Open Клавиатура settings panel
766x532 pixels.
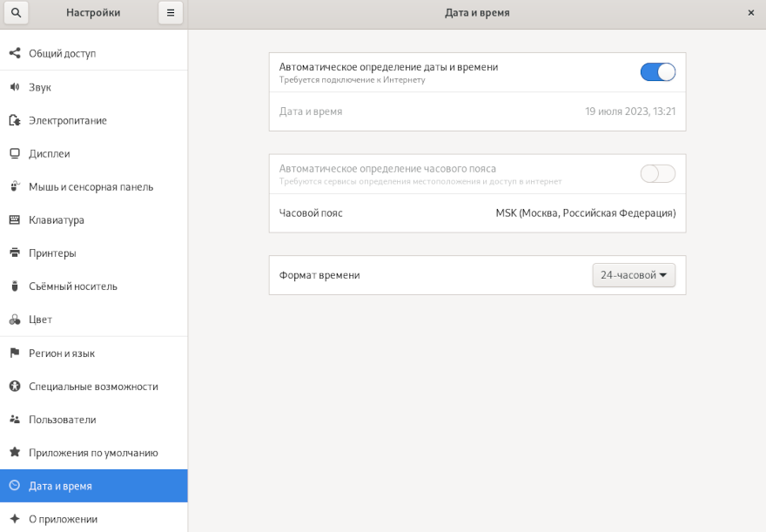coord(57,219)
